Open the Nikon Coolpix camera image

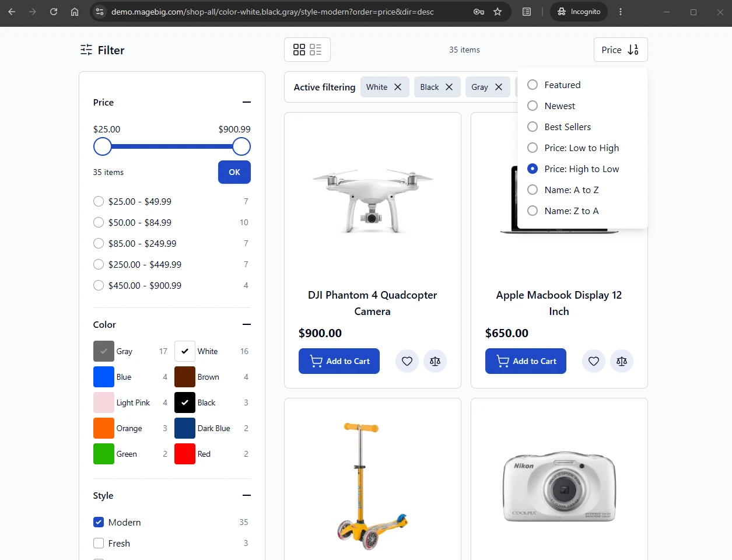coord(559,487)
